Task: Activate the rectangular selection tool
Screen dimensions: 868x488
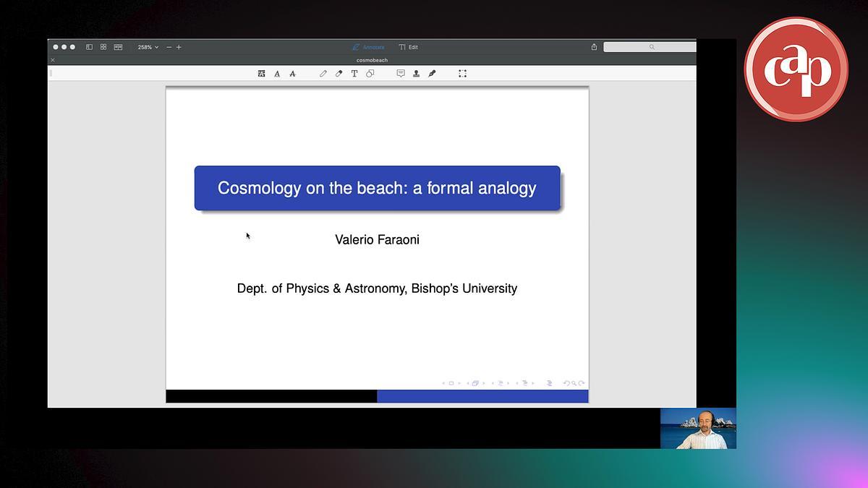Action: (462, 74)
